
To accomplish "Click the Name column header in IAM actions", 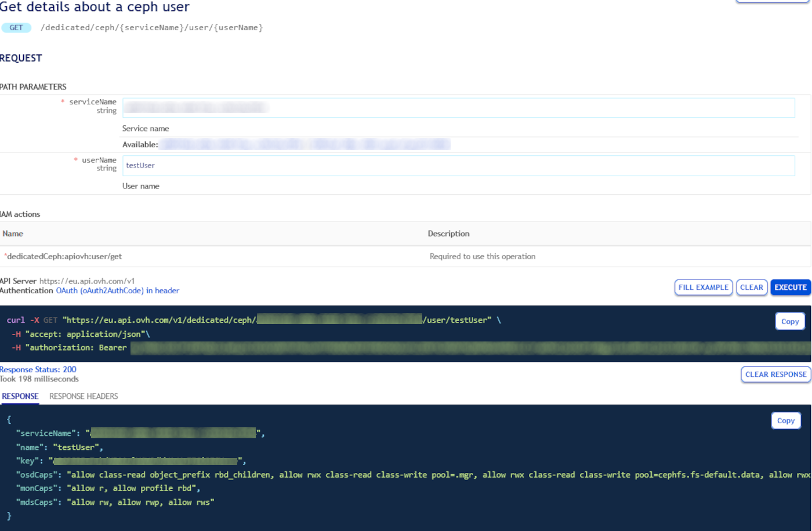I will (x=13, y=234).
